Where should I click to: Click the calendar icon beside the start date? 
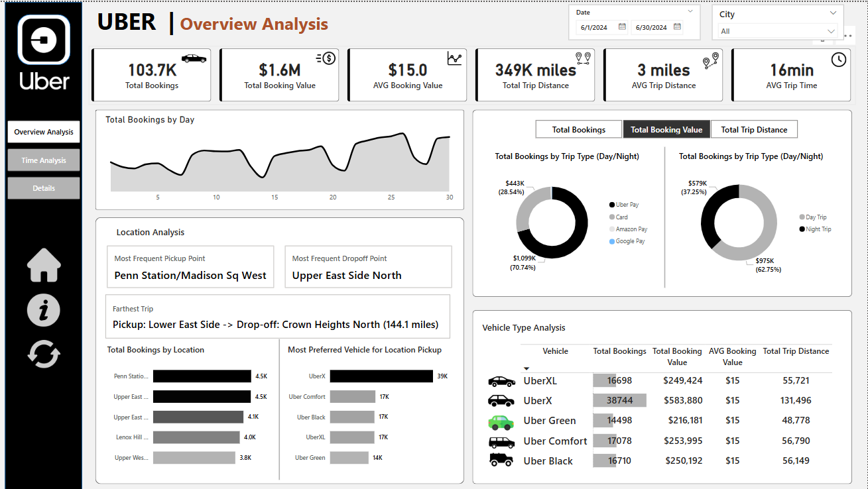tap(621, 26)
